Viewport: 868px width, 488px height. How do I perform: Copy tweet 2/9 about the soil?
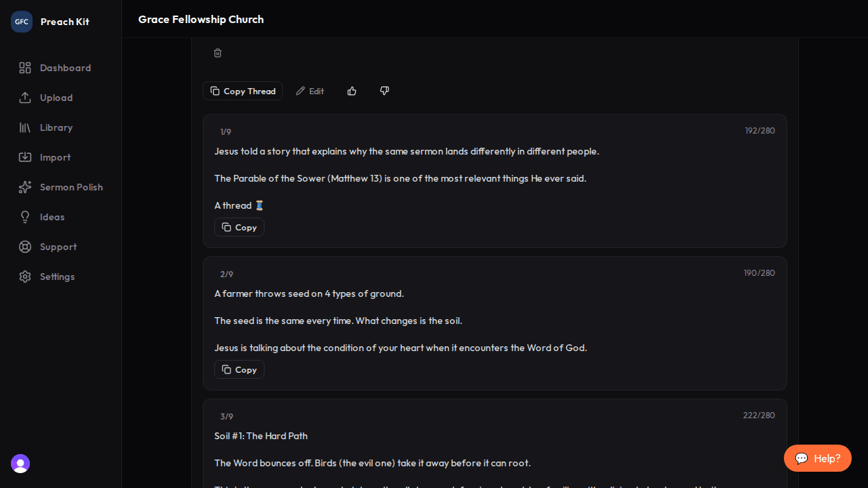click(239, 369)
